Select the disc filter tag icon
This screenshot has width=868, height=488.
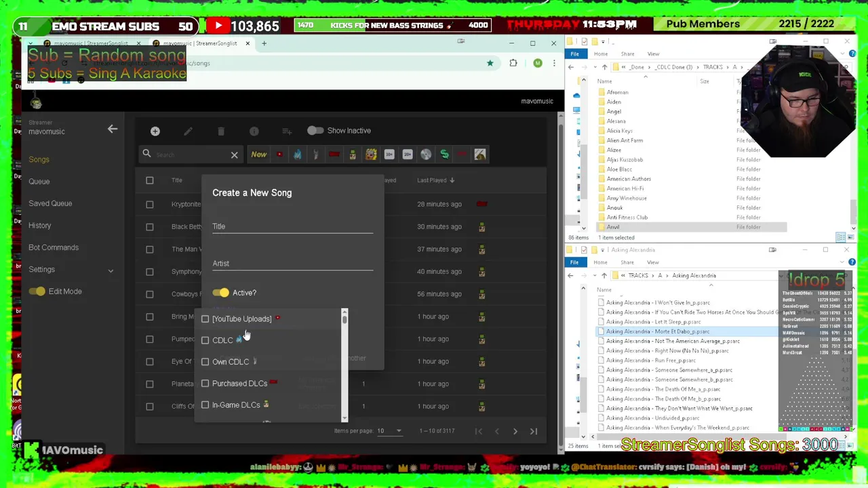point(426,155)
